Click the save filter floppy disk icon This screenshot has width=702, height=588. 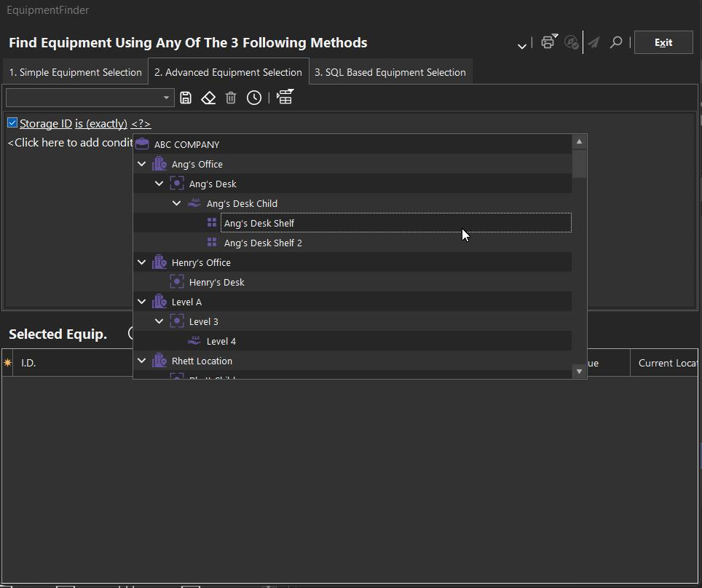coord(186,98)
